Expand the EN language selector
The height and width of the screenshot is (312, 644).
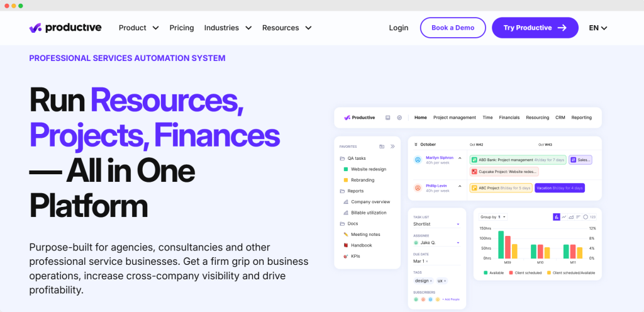pos(597,28)
